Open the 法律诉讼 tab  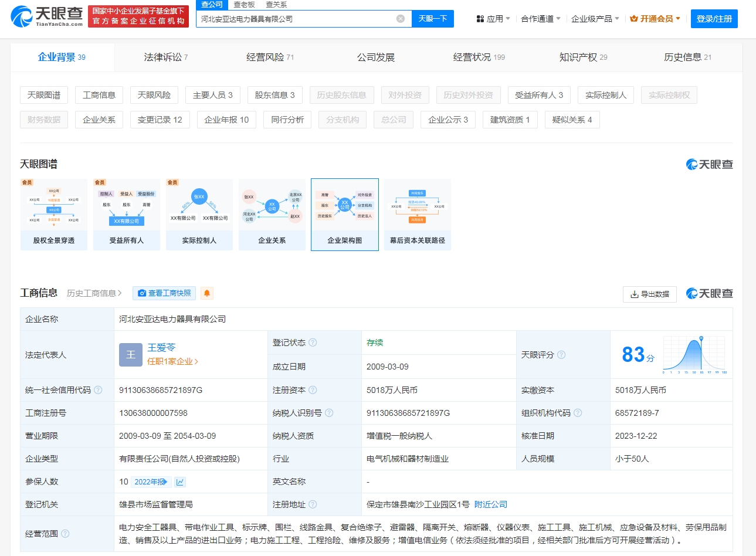[166, 57]
